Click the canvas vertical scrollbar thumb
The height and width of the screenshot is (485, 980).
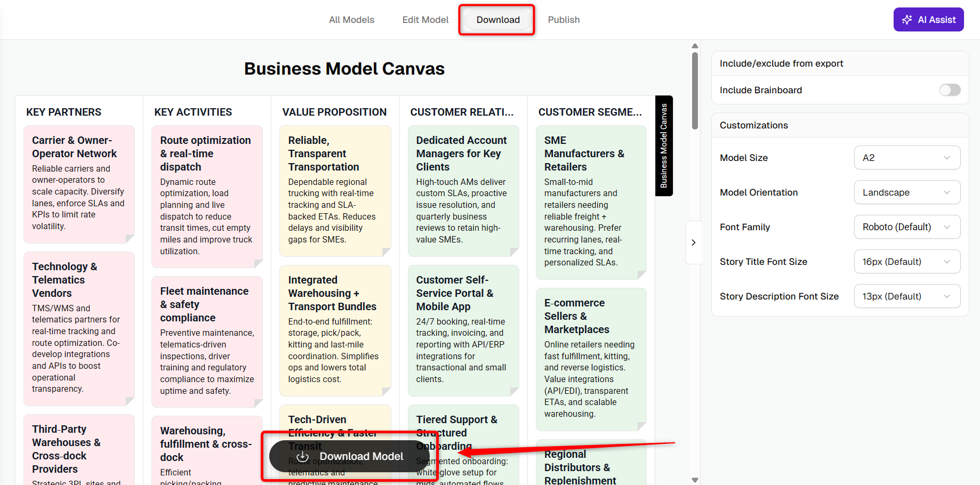tap(695, 91)
